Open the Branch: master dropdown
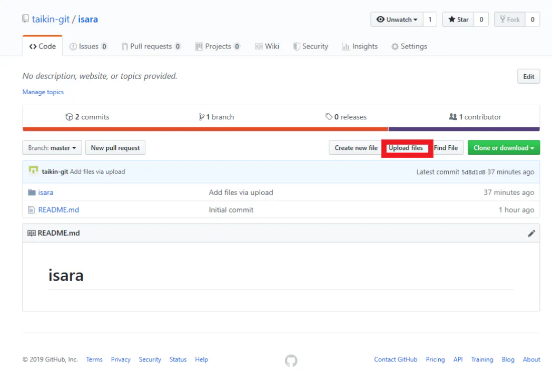The width and height of the screenshot is (552, 392). click(x=52, y=148)
